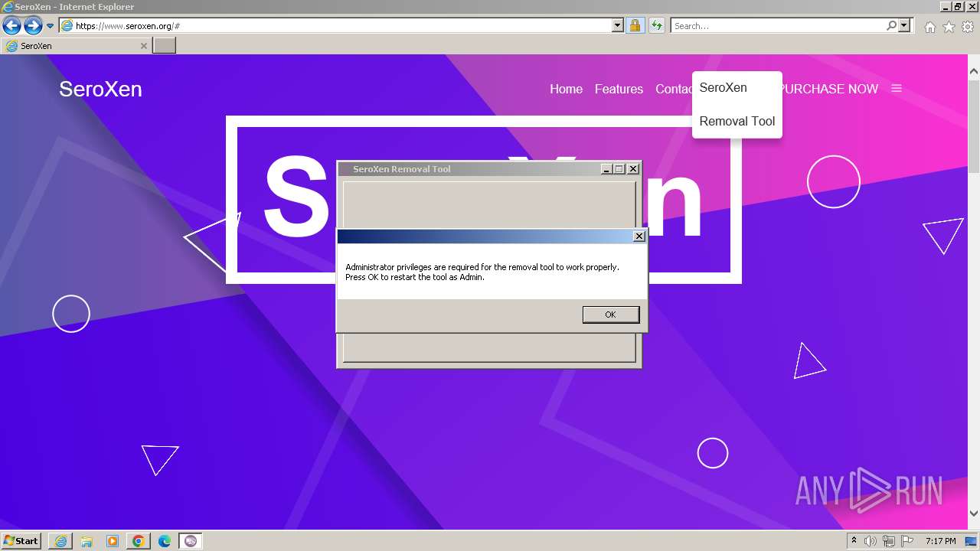Launch Edge from the taskbar

point(165,541)
